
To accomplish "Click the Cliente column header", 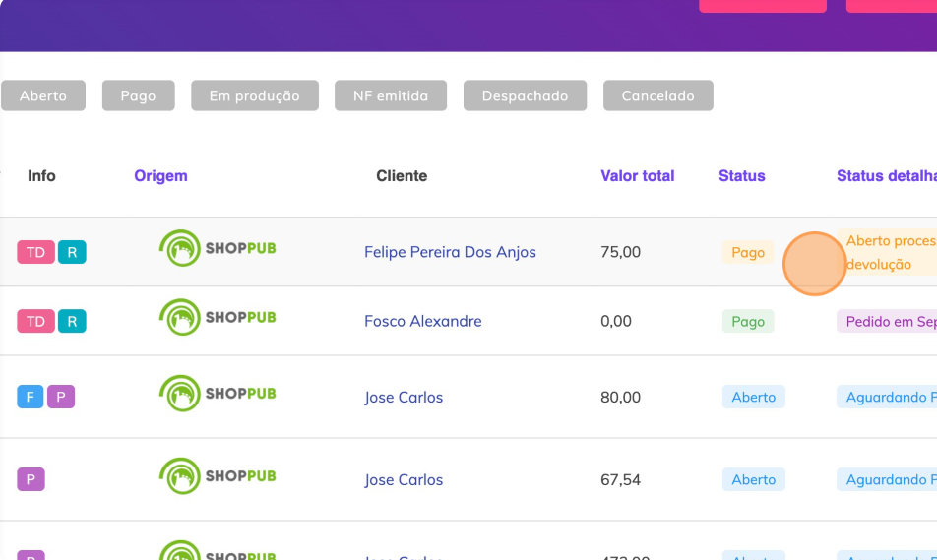I will [x=402, y=176].
